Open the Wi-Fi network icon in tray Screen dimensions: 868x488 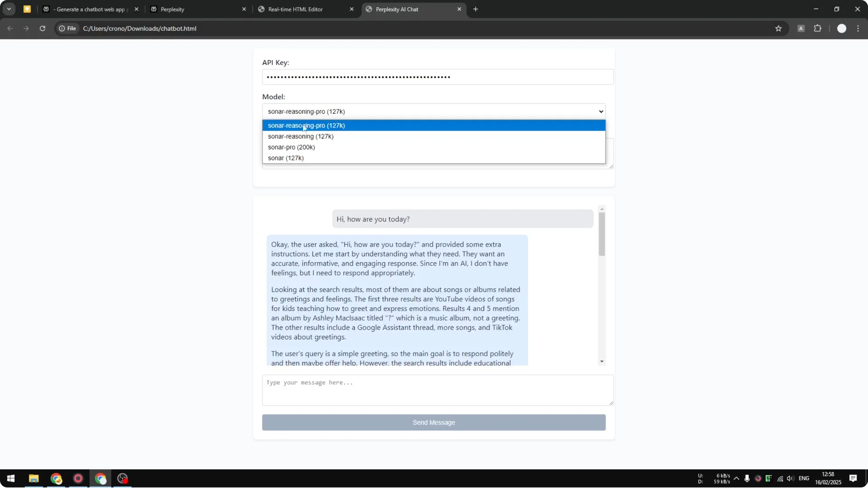pos(779,479)
